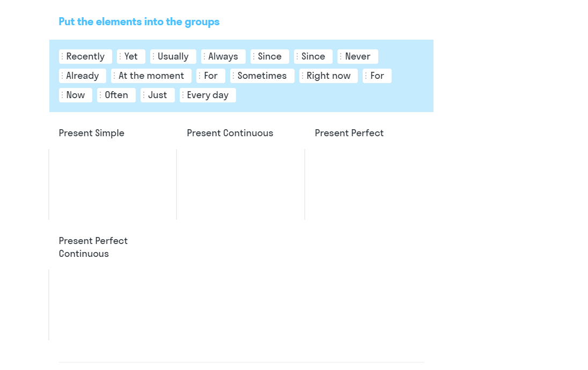Click the drag handle on 'Recently'

[x=62, y=57]
